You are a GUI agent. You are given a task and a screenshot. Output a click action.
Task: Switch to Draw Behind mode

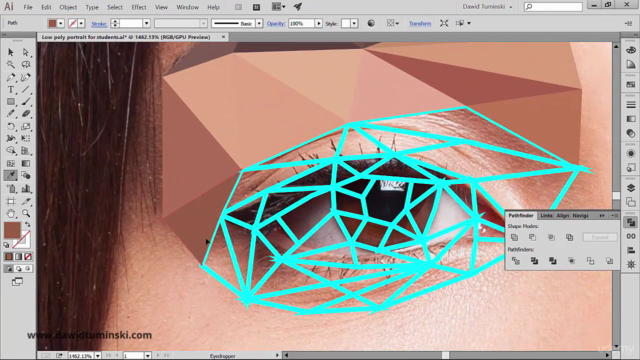(x=18, y=269)
